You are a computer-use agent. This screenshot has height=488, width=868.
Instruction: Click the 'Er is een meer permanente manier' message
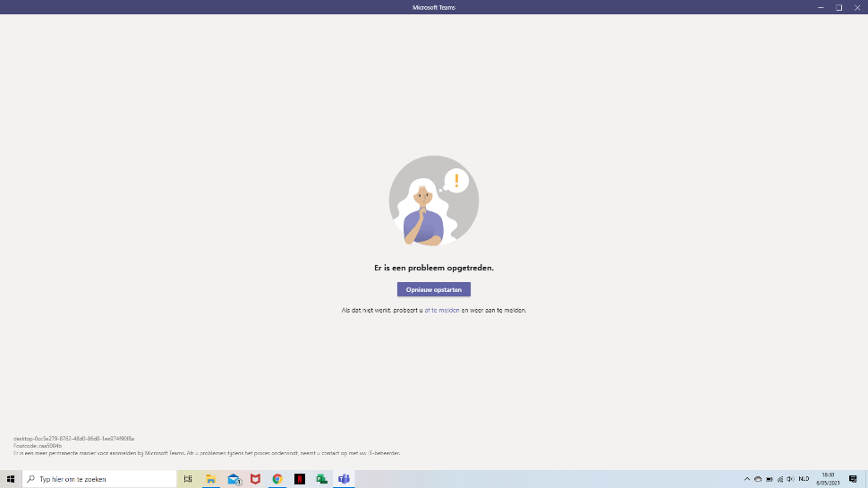[x=207, y=453]
